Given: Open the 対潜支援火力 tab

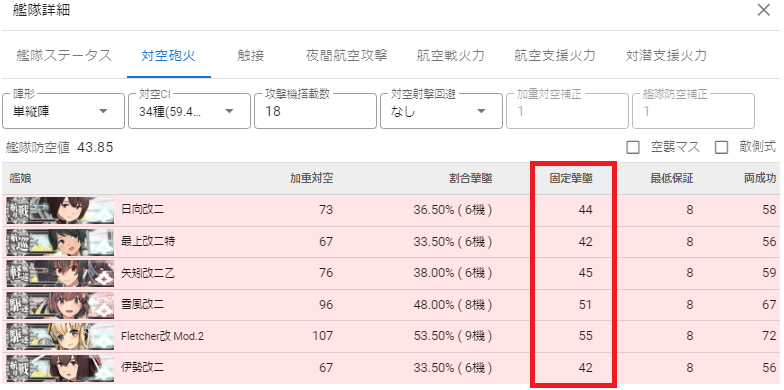Looking at the screenshot, I should [666, 56].
